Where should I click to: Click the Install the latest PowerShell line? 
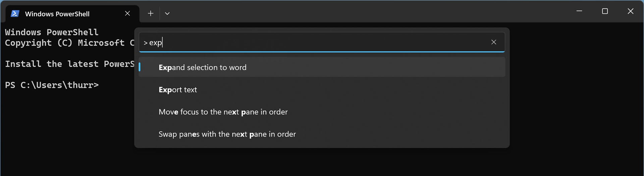click(x=69, y=64)
